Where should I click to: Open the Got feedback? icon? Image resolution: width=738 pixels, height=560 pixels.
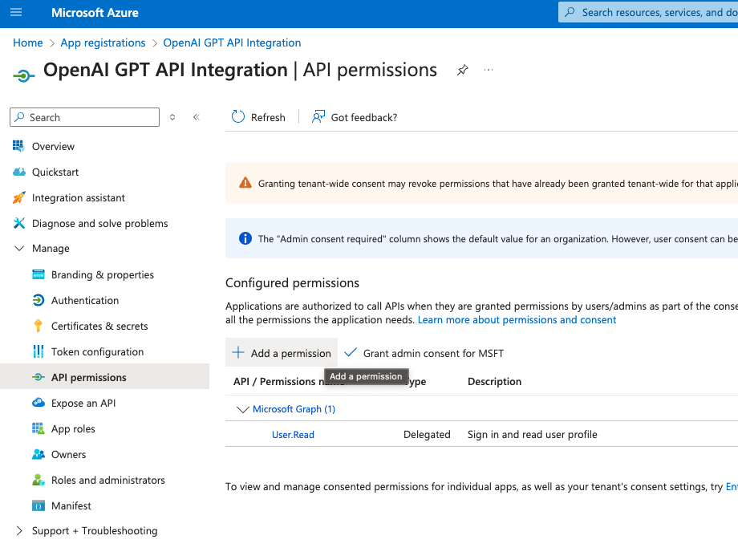point(317,116)
